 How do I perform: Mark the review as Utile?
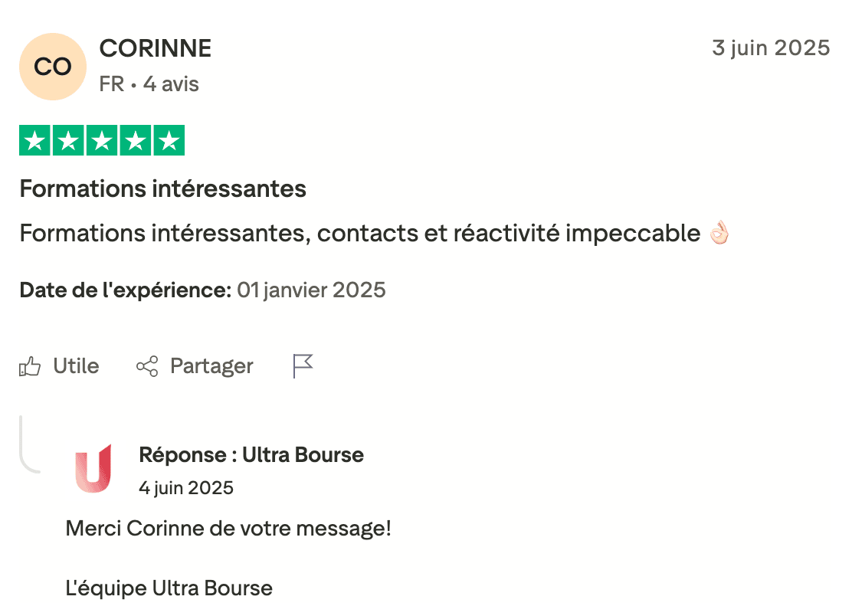76,366
